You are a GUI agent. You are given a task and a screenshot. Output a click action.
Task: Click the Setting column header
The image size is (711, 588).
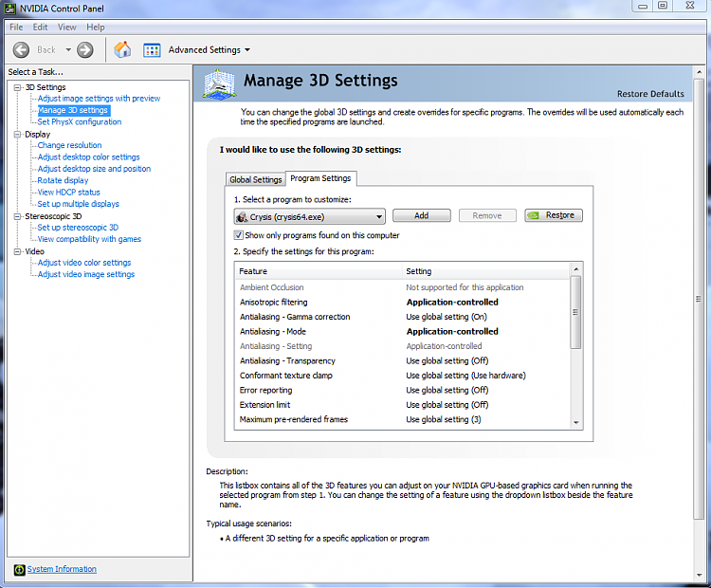tap(486, 271)
